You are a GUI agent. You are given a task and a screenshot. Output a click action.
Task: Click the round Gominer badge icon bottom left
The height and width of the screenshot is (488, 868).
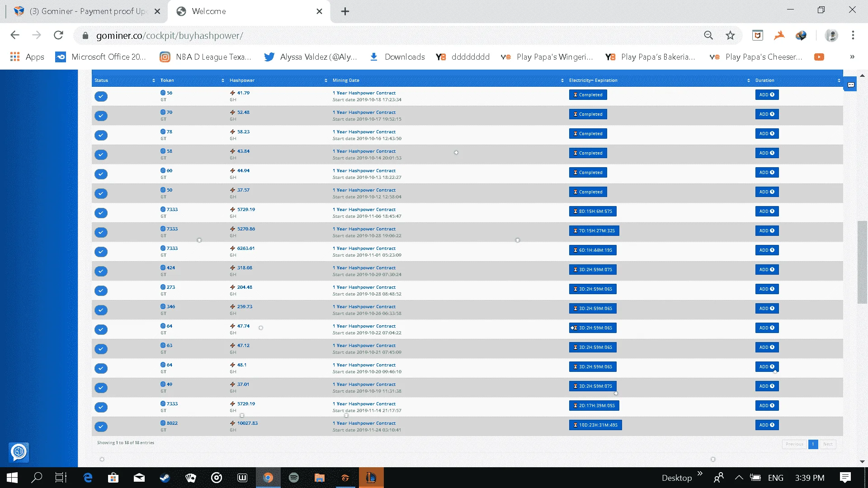(x=19, y=451)
